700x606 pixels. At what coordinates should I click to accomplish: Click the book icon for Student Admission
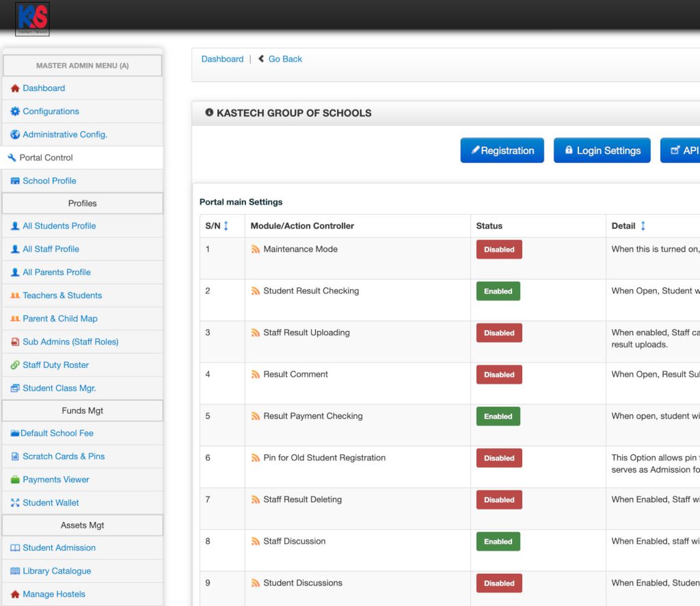click(x=15, y=549)
